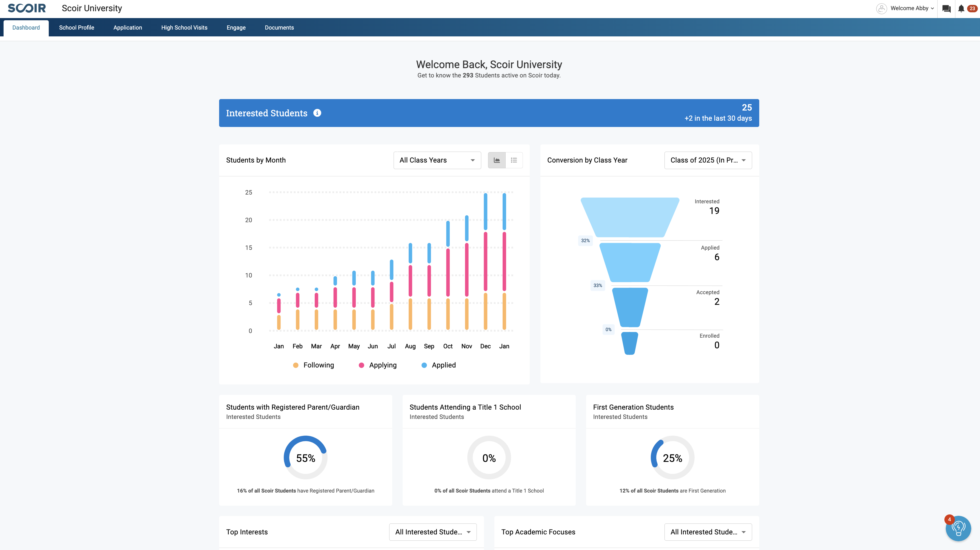Open the Class of 2025 dropdown
Image resolution: width=980 pixels, height=550 pixels.
pos(707,160)
